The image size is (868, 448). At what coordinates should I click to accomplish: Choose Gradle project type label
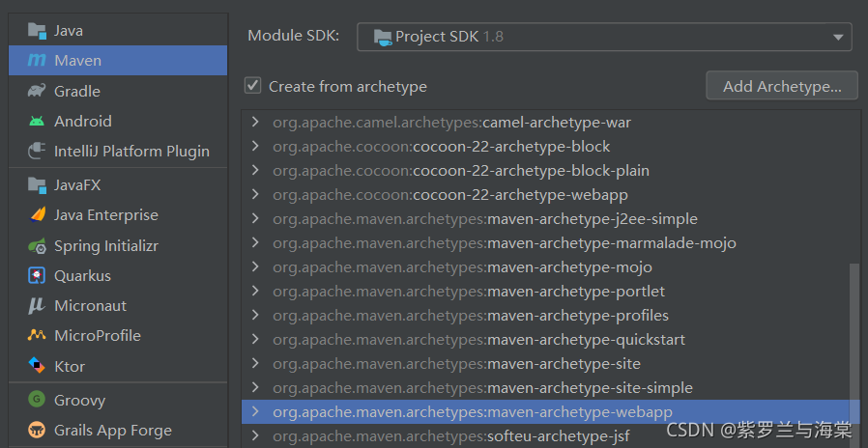77,91
